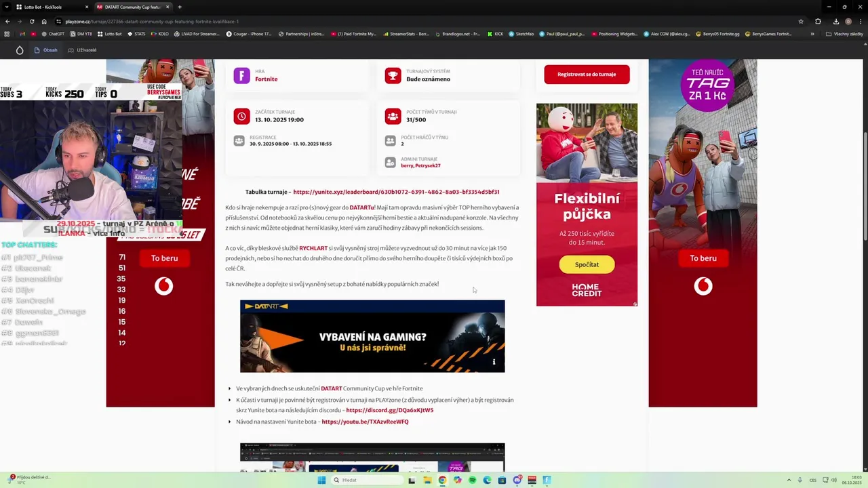Open the Berrys05 Fortnite.gg bookmark

pyautogui.click(x=717, y=34)
